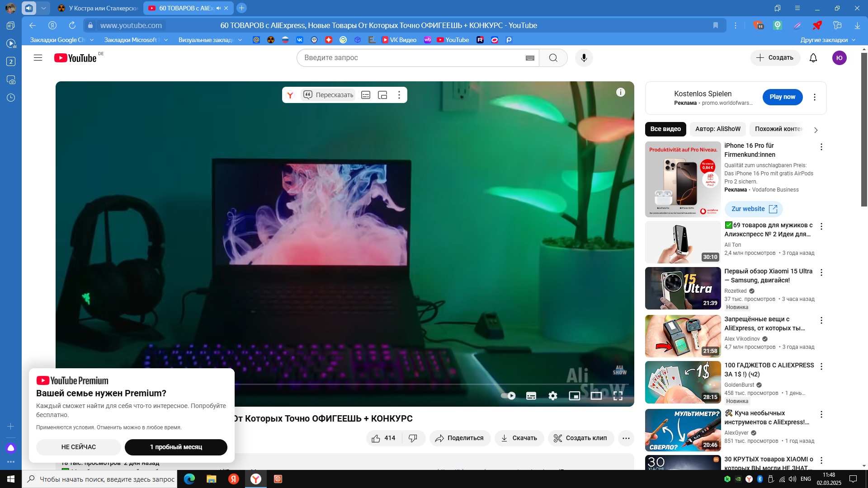The image size is (868, 488).
Task: Enter fullscreen video mode
Action: (618, 396)
